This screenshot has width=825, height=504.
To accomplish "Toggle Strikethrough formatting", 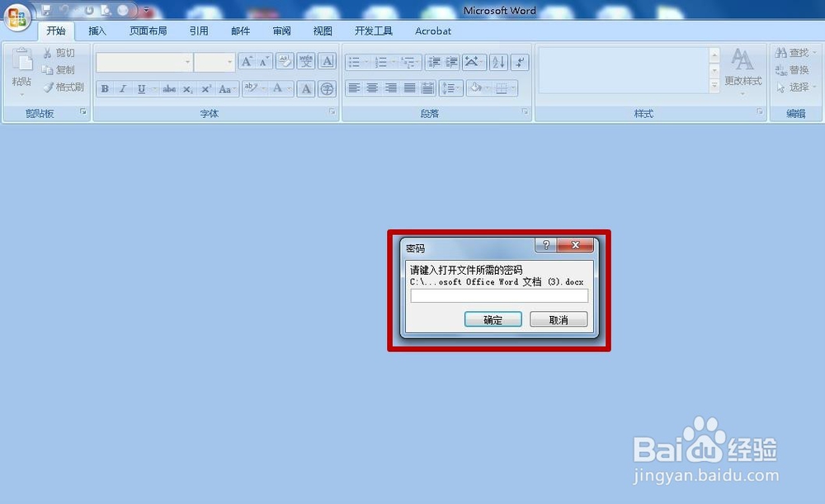I will (169, 89).
